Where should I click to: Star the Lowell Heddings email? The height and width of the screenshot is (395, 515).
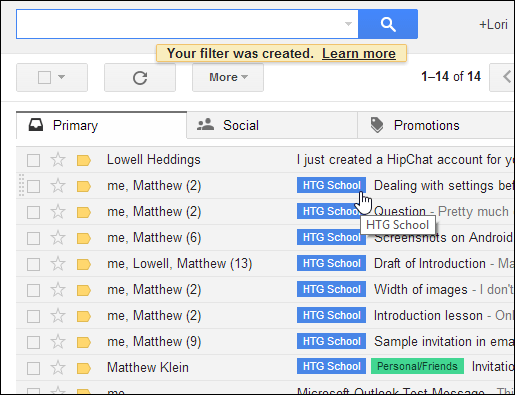(x=58, y=160)
